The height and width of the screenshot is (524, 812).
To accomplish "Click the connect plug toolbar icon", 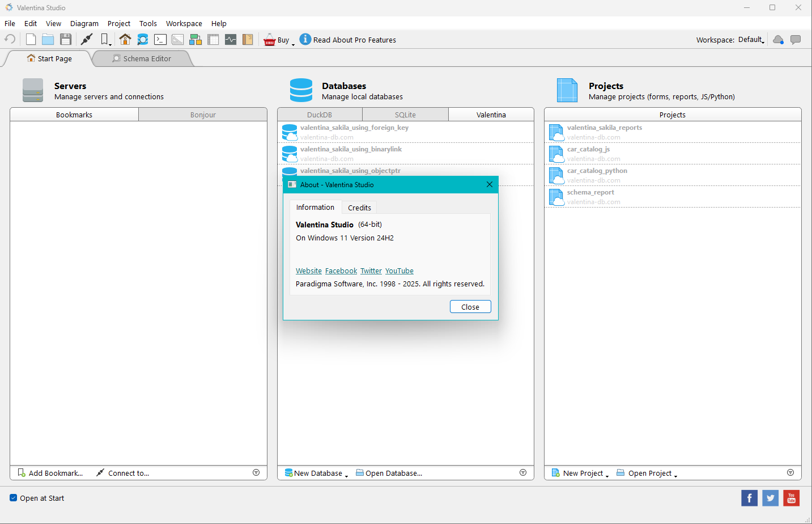I will point(87,39).
